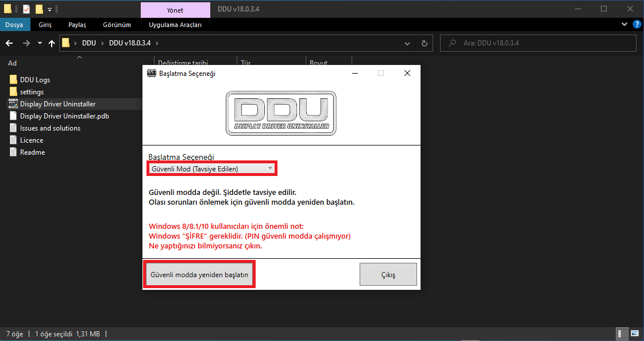Click the DDU icon in dialog title bar
This screenshot has height=341, width=644.
point(152,74)
